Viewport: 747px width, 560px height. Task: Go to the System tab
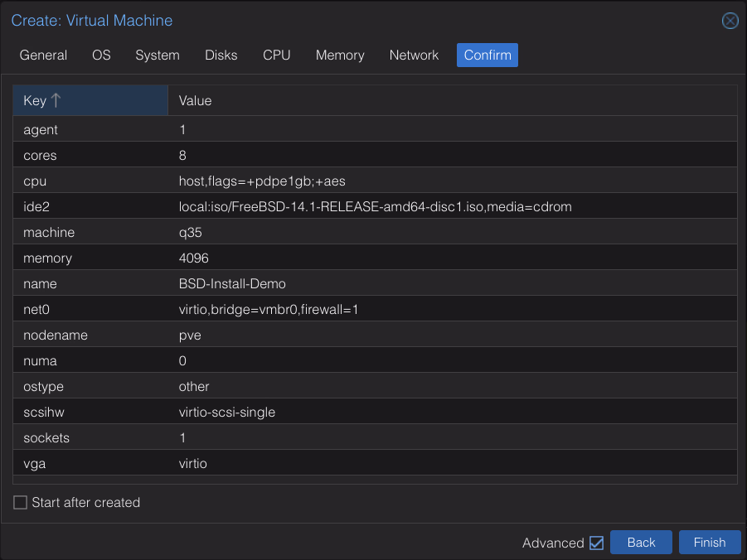click(x=158, y=56)
